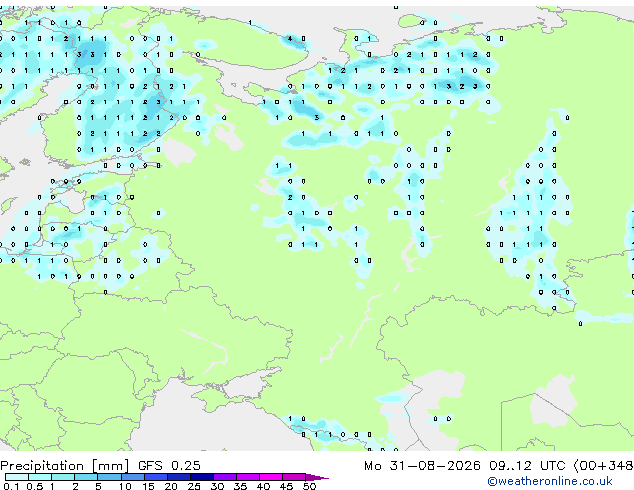634x490 pixels.
Task: Click the 1–2 mm legend color swatch
Action: (63, 477)
